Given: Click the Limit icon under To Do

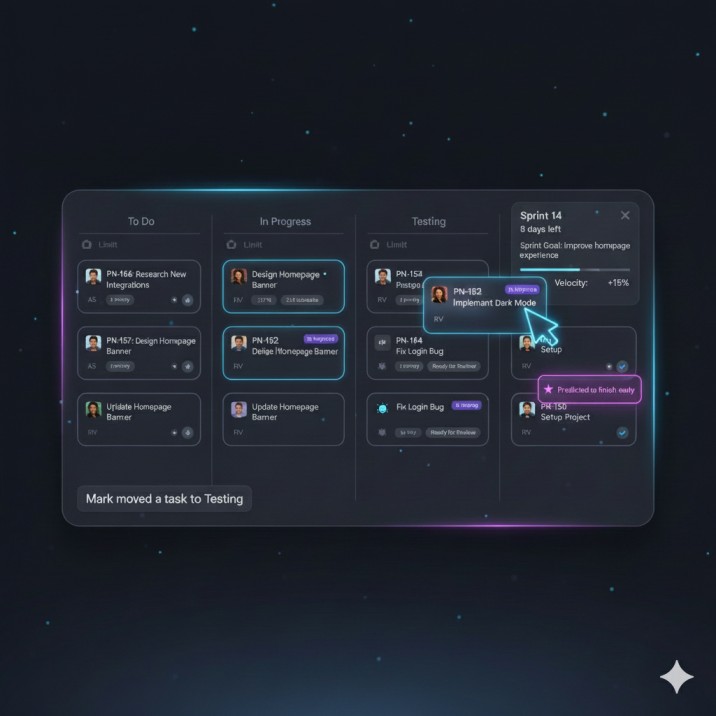Looking at the screenshot, I should coord(86,245).
